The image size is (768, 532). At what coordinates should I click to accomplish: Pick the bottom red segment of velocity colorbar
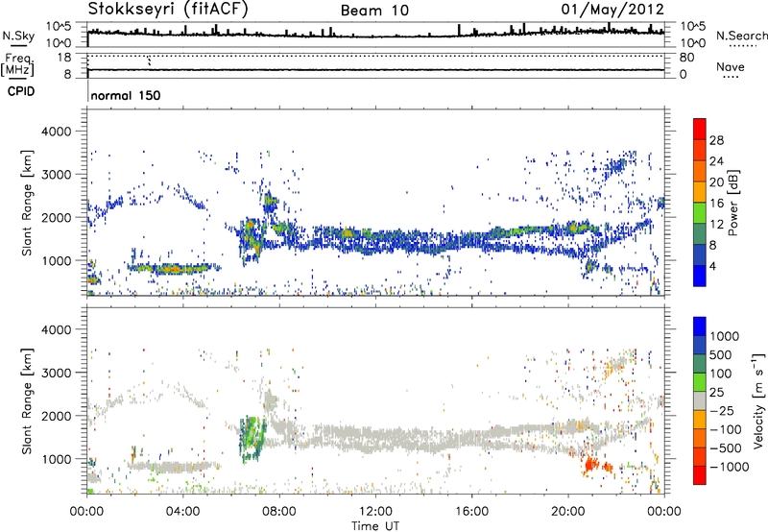[700, 474]
